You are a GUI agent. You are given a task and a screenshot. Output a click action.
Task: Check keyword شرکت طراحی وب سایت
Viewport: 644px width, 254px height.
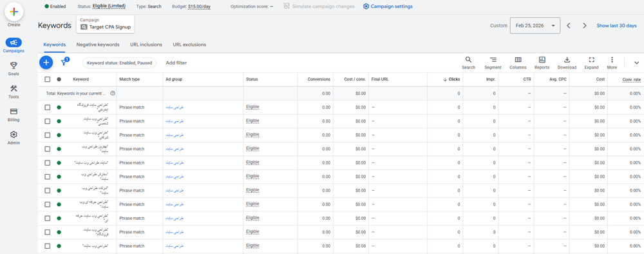47,190
